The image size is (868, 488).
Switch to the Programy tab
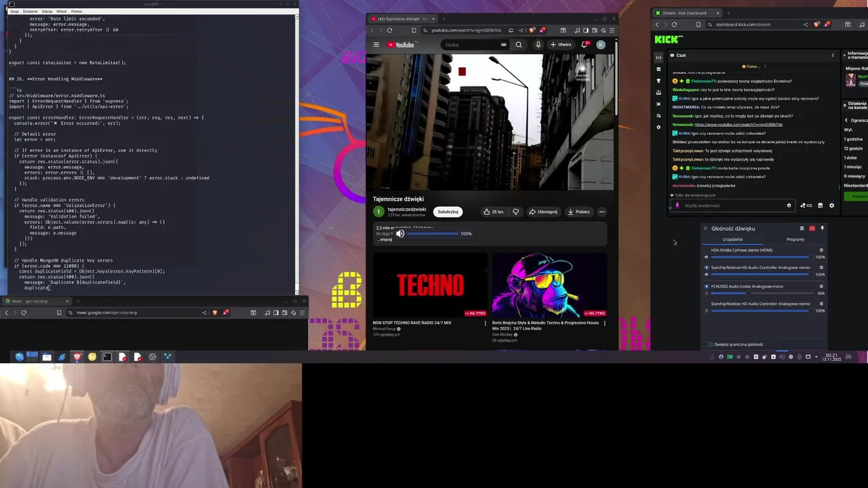[795, 239]
